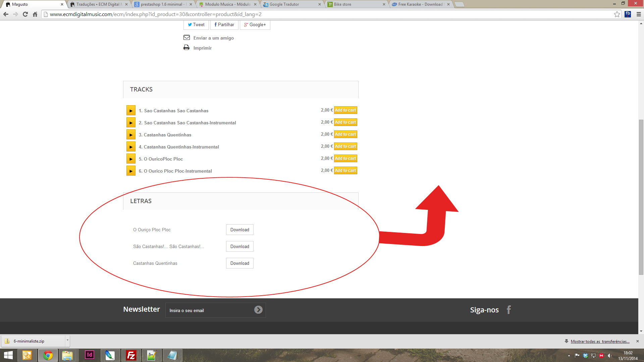Play track 3 Castanhas Quentinhas
Screen dimensions: 644x362
(x=131, y=135)
